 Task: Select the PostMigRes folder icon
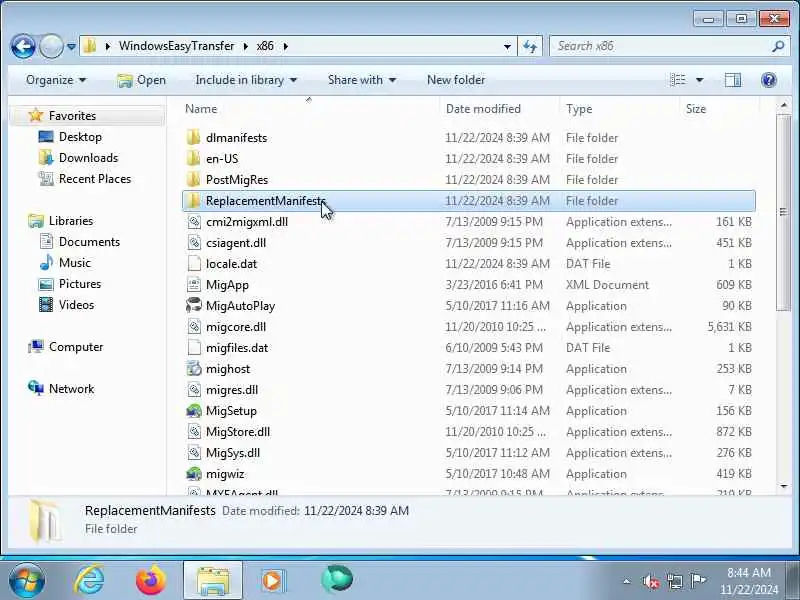coord(193,180)
